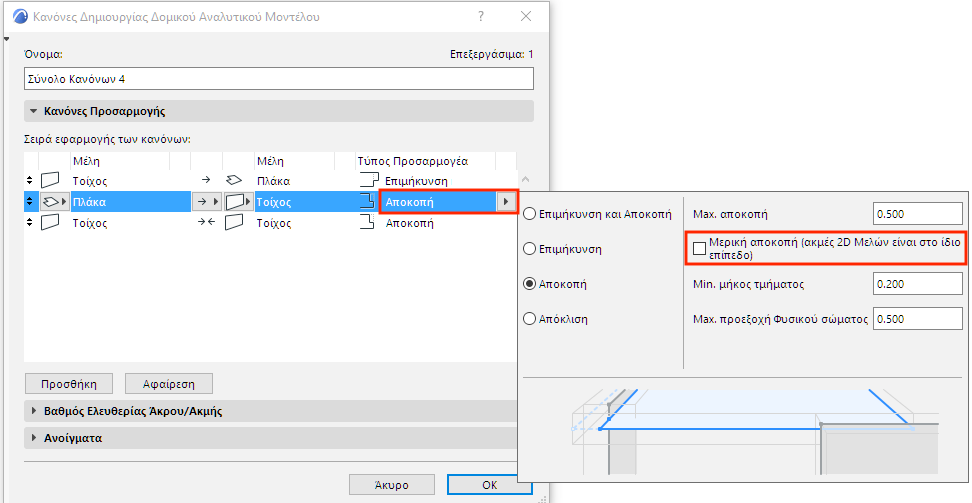Click Max. αποκοπή value field

pyautogui.click(x=917, y=214)
